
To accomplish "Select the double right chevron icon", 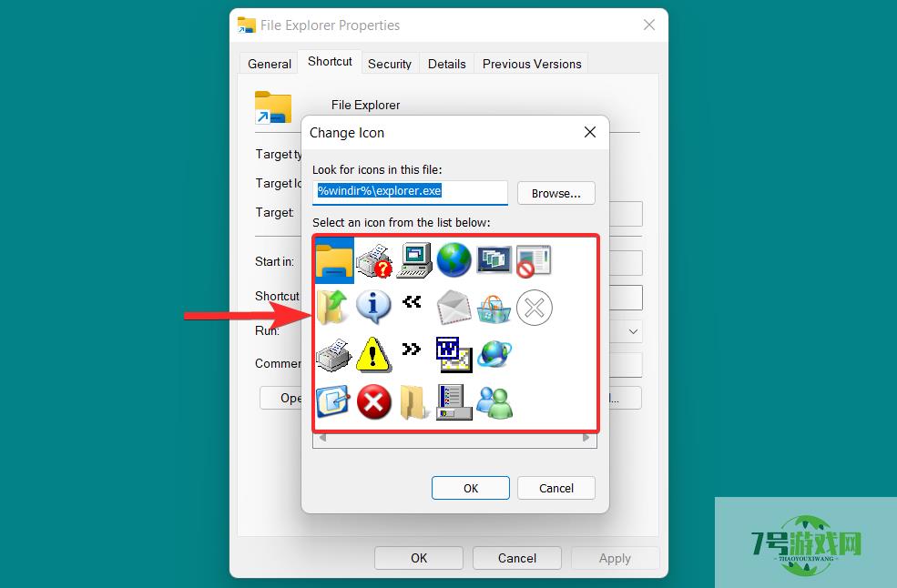I will tap(412, 349).
